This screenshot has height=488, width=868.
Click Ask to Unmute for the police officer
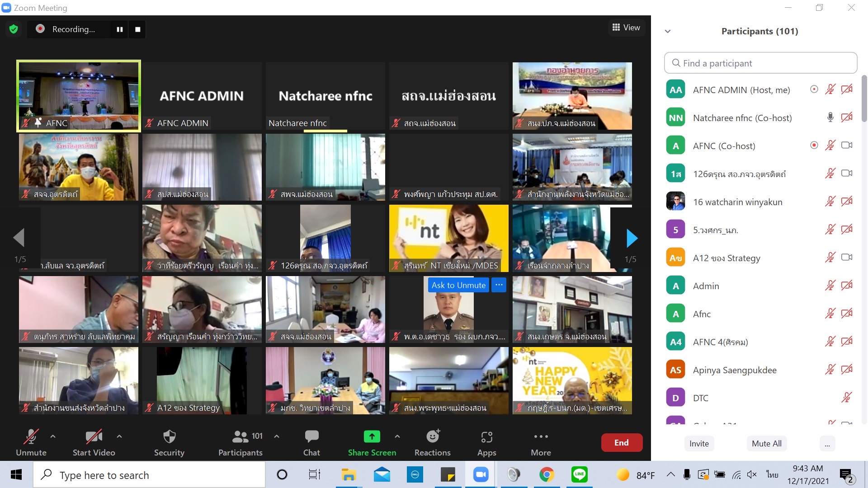coord(458,285)
